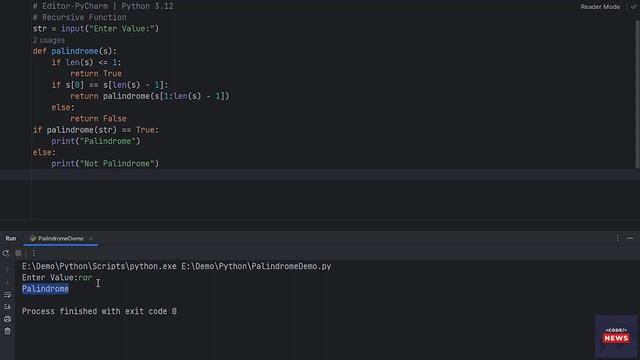Click the highlighted 'Palindrome' output text

pos(45,289)
